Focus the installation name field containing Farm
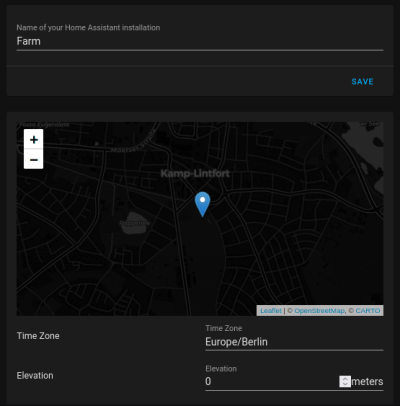The image size is (400, 406). tap(200, 41)
